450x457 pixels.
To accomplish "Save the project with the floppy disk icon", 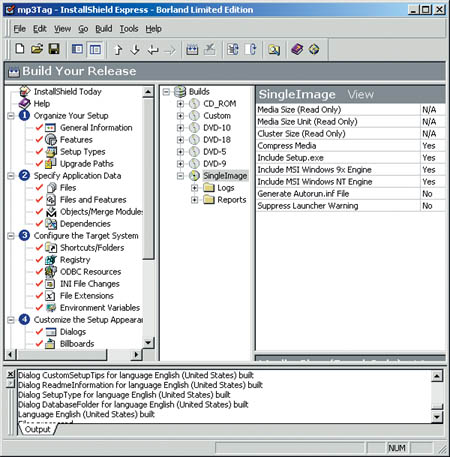I will [54, 49].
